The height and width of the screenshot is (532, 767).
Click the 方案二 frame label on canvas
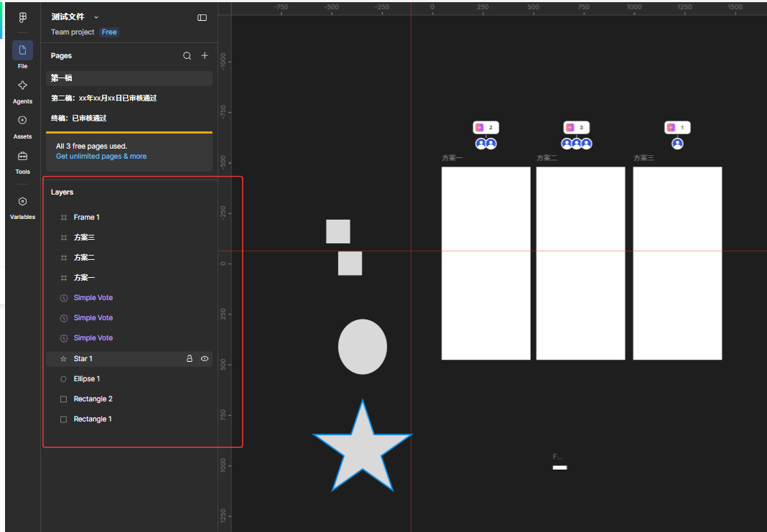click(x=547, y=158)
